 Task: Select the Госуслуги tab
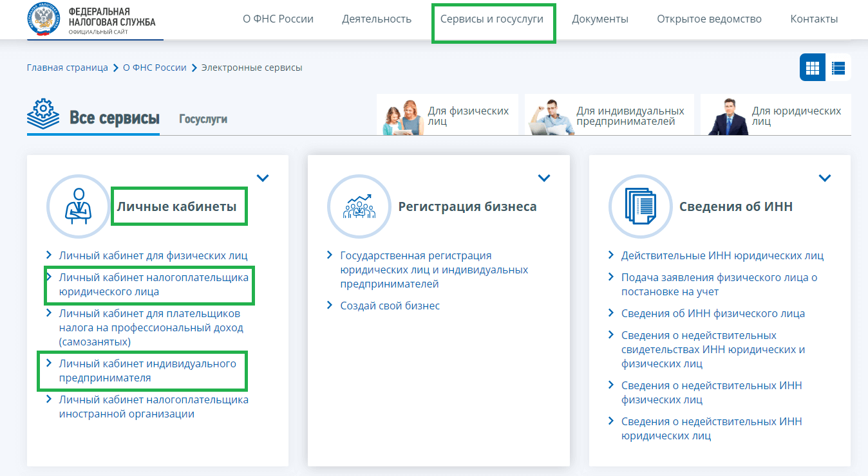(203, 119)
